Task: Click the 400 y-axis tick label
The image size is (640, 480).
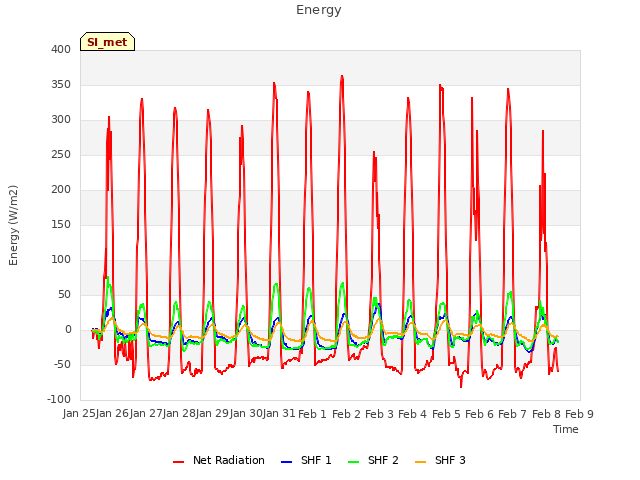Action: pos(61,49)
